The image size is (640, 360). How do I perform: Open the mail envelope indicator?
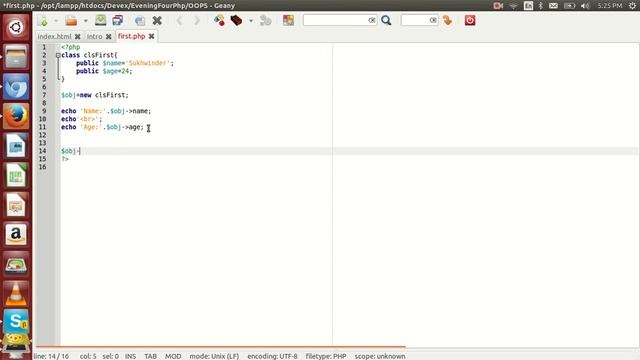click(x=553, y=6)
